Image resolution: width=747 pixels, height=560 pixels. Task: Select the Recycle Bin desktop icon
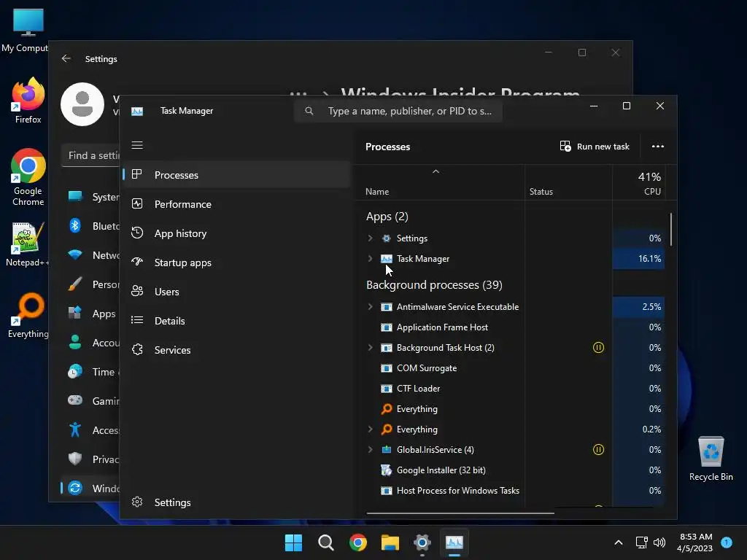coord(711,459)
